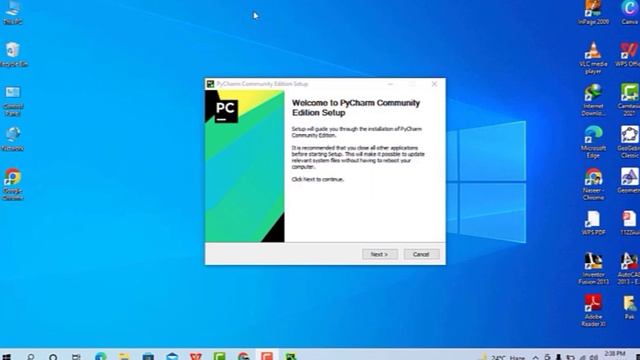Open the Inventor Fusion 2013 desktop shortcut
The width and height of the screenshot is (640, 360).
pyautogui.click(x=593, y=268)
